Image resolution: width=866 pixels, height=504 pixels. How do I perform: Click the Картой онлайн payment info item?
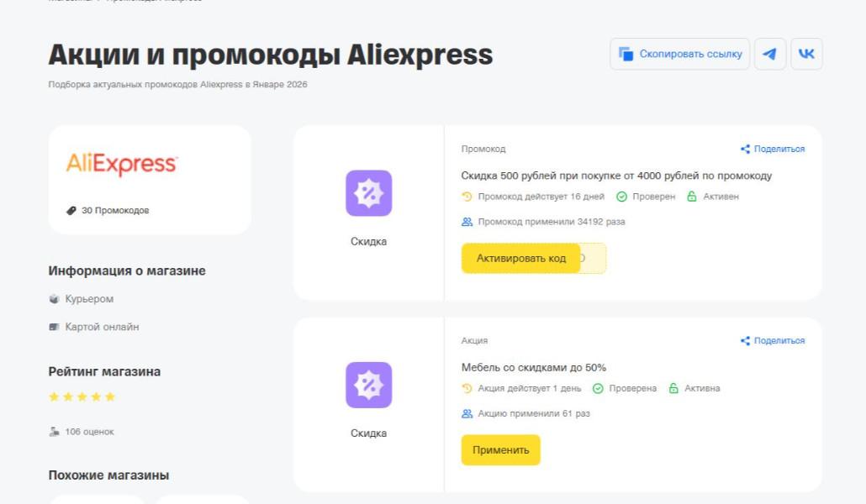(x=102, y=327)
